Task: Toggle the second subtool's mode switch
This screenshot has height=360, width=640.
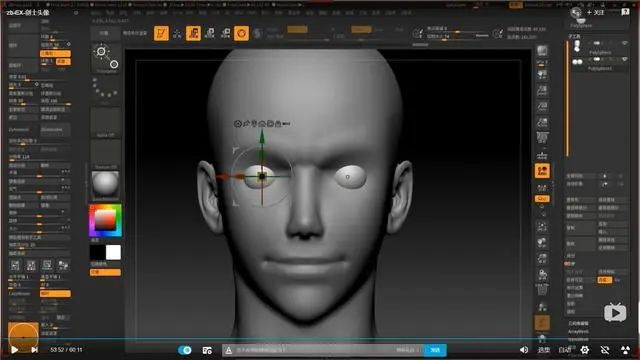Action: (597, 59)
